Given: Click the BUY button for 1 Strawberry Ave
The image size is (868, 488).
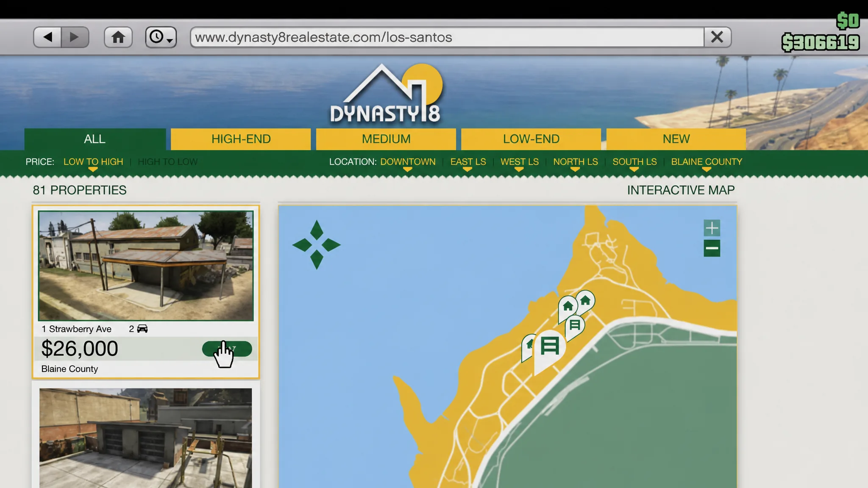Looking at the screenshot, I should tap(227, 349).
